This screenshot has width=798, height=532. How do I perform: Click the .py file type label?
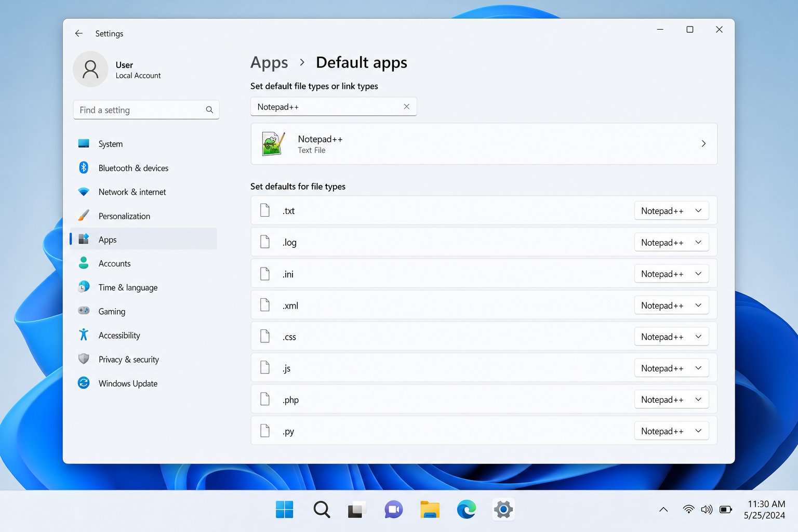[288, 432]
